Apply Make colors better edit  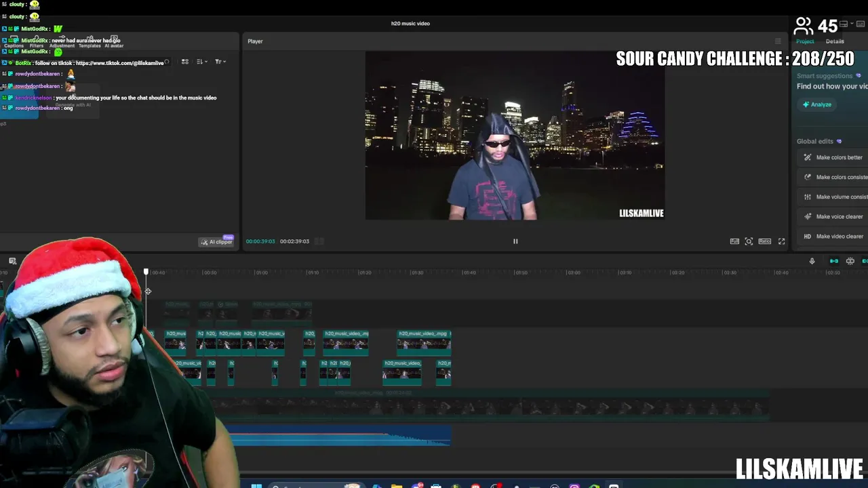coord(833,157)
